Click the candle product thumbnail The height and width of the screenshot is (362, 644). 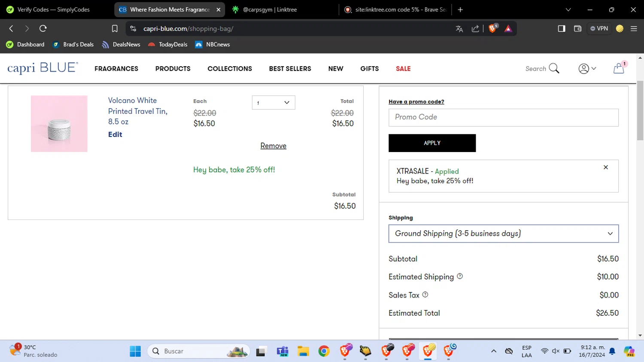[59, 124]
